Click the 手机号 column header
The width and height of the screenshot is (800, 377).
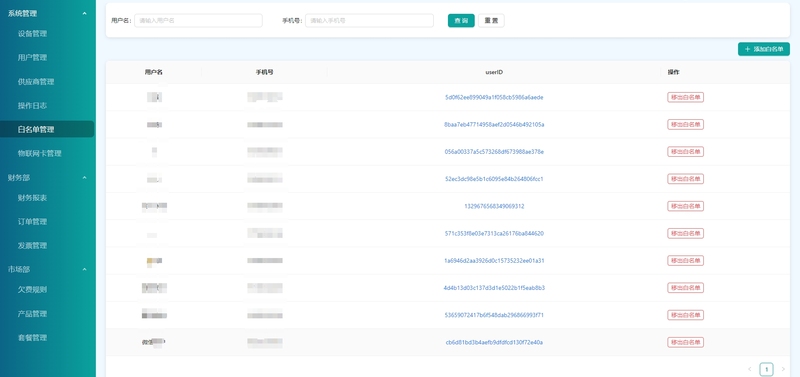coord(264,72)
